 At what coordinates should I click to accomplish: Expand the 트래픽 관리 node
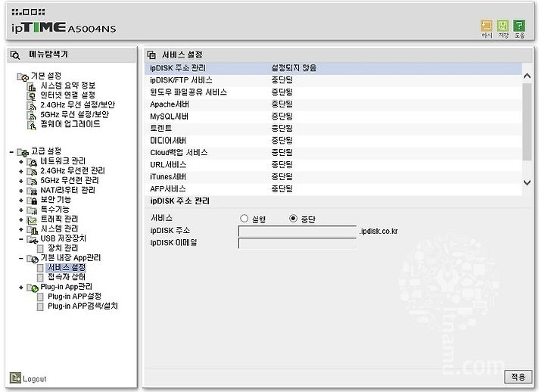click(21, 220)
